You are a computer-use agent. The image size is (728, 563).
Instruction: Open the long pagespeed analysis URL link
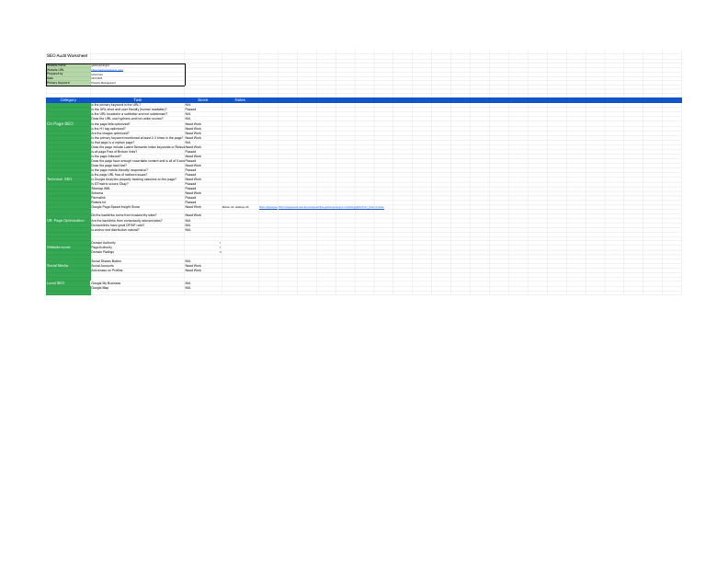pyautogui.click(x=331, y=207)
